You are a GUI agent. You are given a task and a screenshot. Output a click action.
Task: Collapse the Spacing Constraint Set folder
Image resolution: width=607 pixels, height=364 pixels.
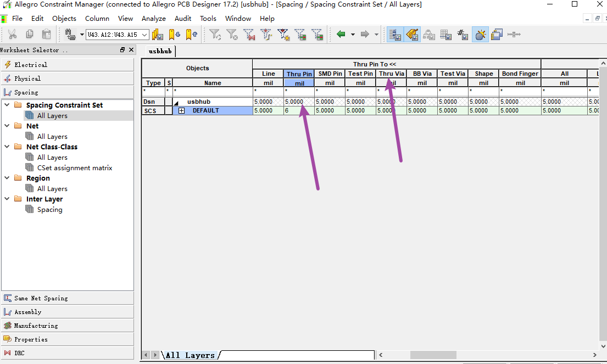click(x=7, y=105)
